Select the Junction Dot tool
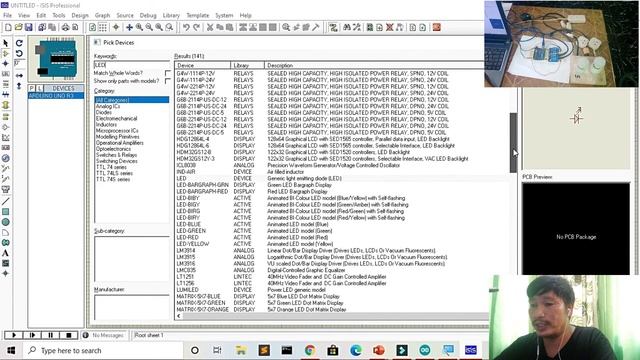This screenshot has height=360, width=640. point(6,64)
